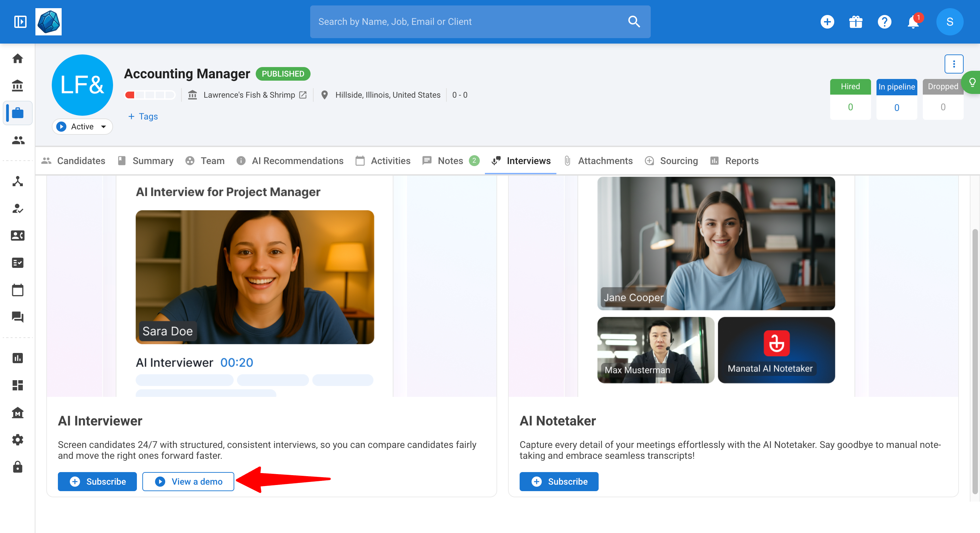Click the Hired count card
The width and height of the screenshot is (980, 533).
click(x=850, y=99)
